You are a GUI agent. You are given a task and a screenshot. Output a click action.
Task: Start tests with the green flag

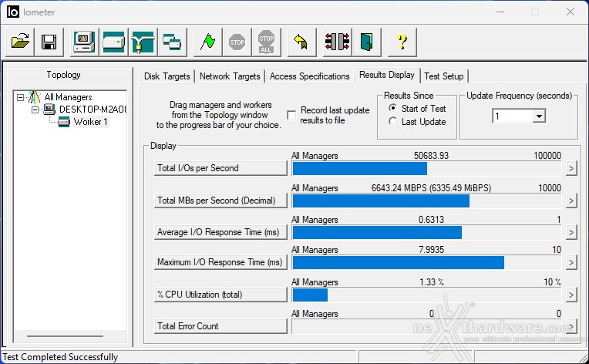click(207, 42)
